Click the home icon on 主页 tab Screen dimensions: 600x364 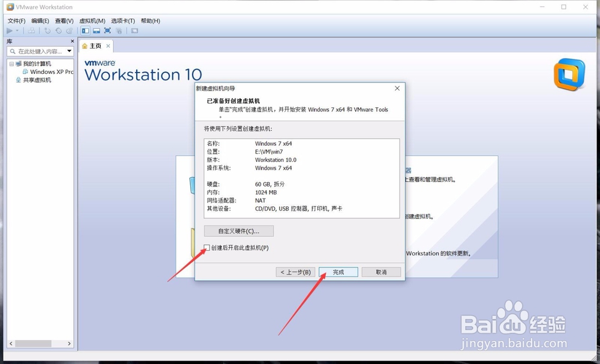pos(85,46)
